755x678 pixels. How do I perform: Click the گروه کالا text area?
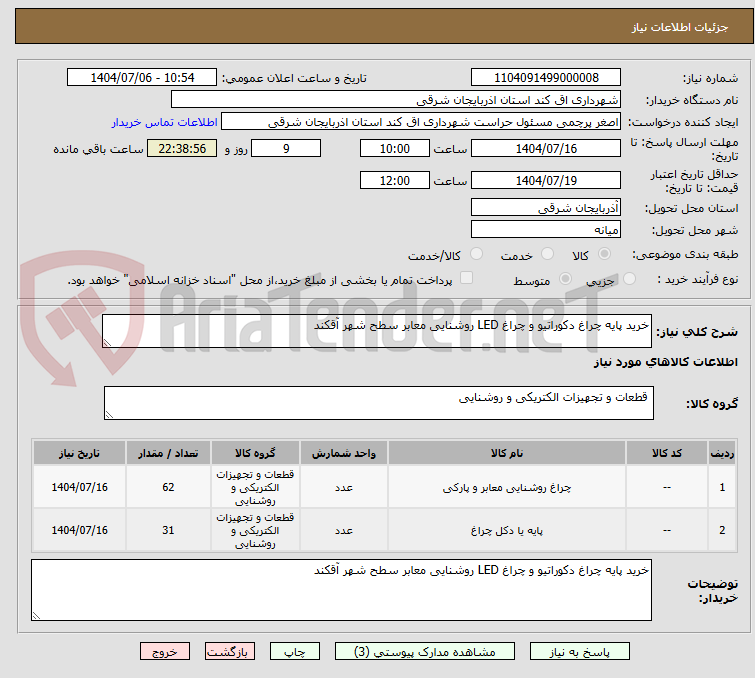pos(378,403)
